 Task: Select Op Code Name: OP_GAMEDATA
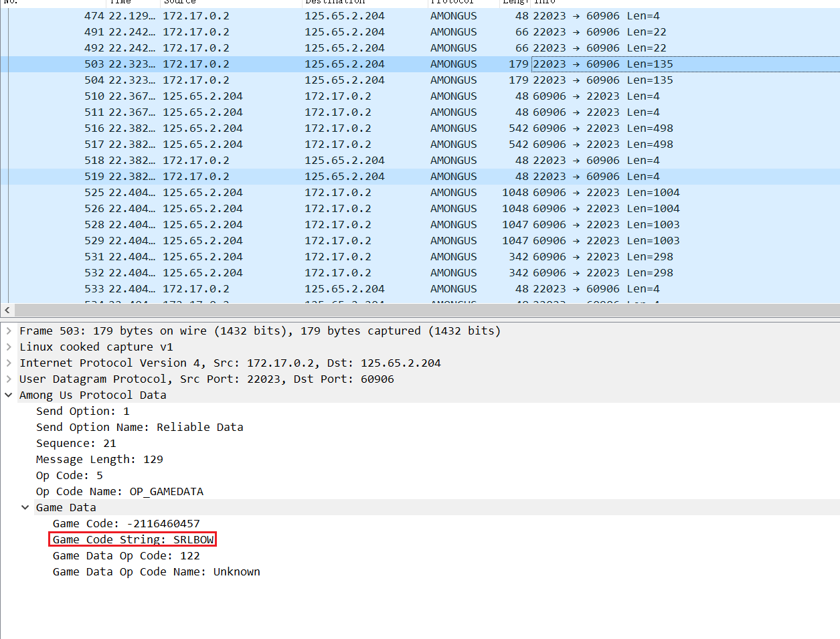[x=120, y=491]
